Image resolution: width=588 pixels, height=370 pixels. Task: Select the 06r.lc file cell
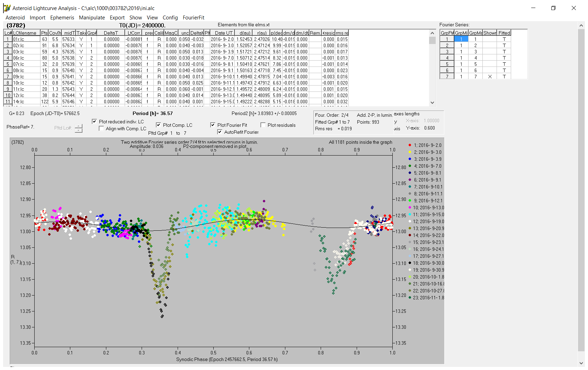point(26,58)
